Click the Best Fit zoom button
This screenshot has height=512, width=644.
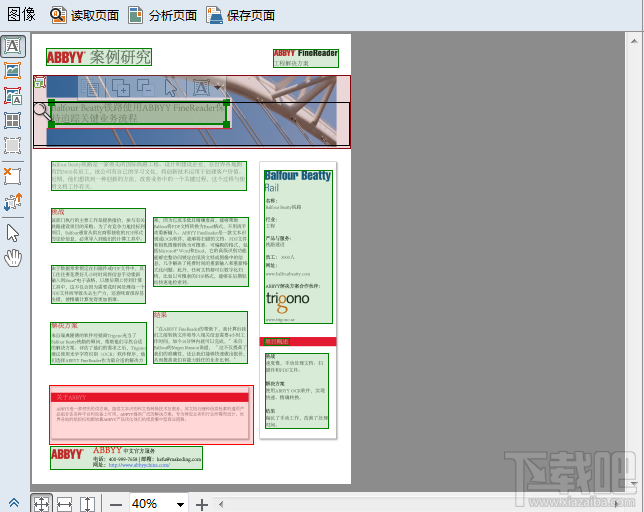[41, 504]
